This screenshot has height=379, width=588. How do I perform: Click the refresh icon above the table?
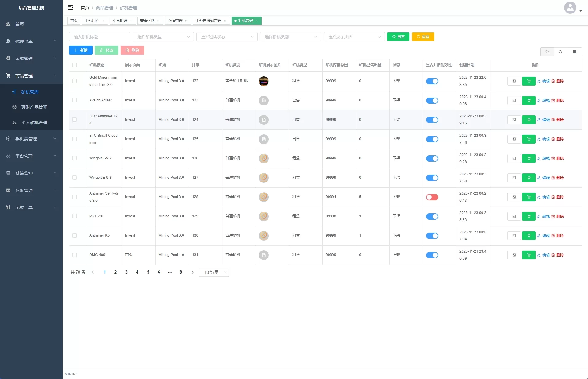(560, 52)
